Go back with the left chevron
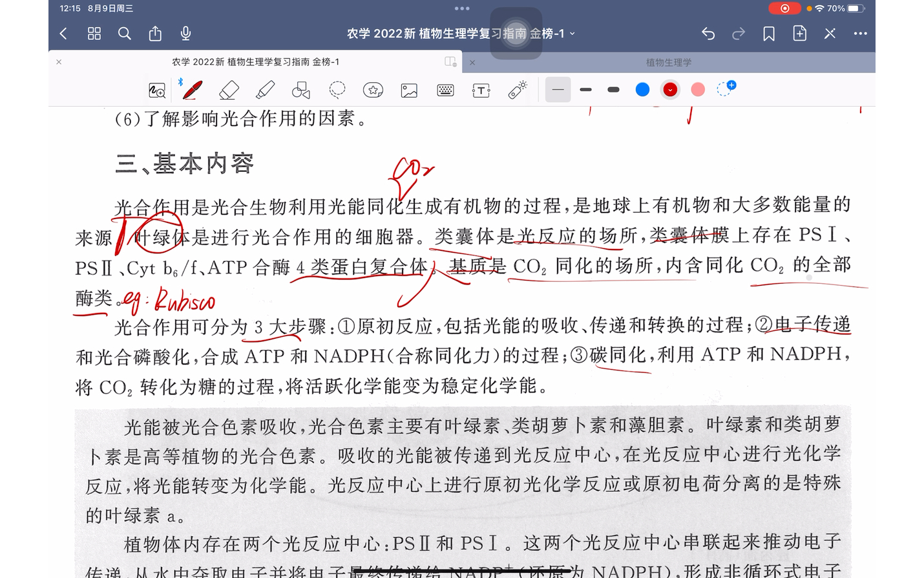This screenshot has width=924, height=578. click(x=63, y=34)
